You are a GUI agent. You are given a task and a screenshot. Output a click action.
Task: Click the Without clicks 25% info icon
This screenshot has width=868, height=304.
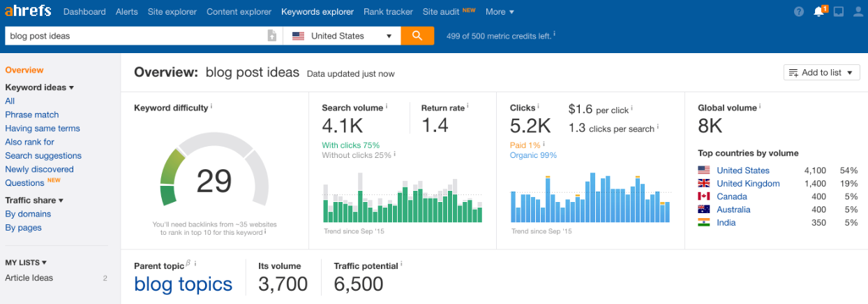pyautogui.click(x=394, y=153)
